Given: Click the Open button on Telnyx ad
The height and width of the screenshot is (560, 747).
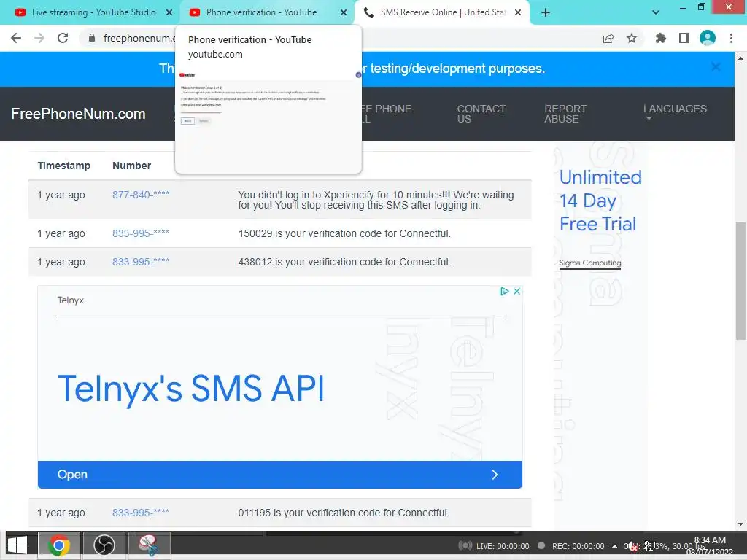Looking at the screenshot, I should pos(280,474).
